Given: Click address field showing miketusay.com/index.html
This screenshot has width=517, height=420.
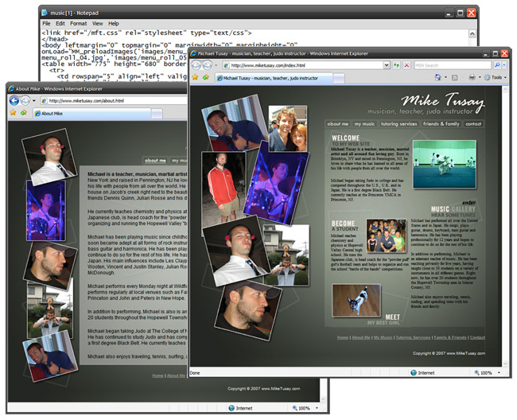Looking at the screenshot, I should click(x=307, y=65).
